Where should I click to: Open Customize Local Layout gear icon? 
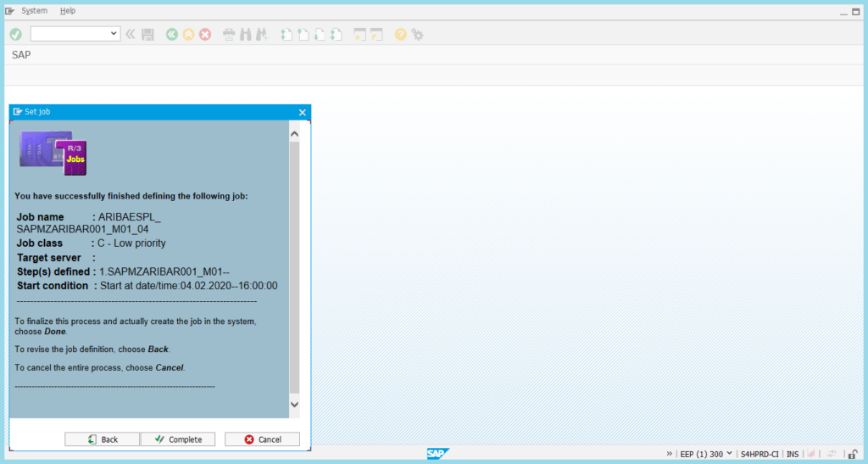coord(417,34)
